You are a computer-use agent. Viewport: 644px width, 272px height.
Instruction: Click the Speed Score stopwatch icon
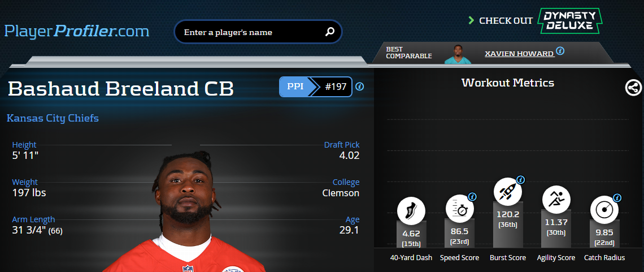point(460,209)
